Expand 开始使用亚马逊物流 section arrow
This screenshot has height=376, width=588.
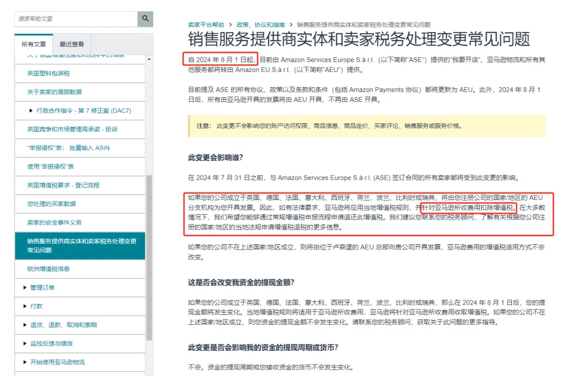[x=24, y=362]
